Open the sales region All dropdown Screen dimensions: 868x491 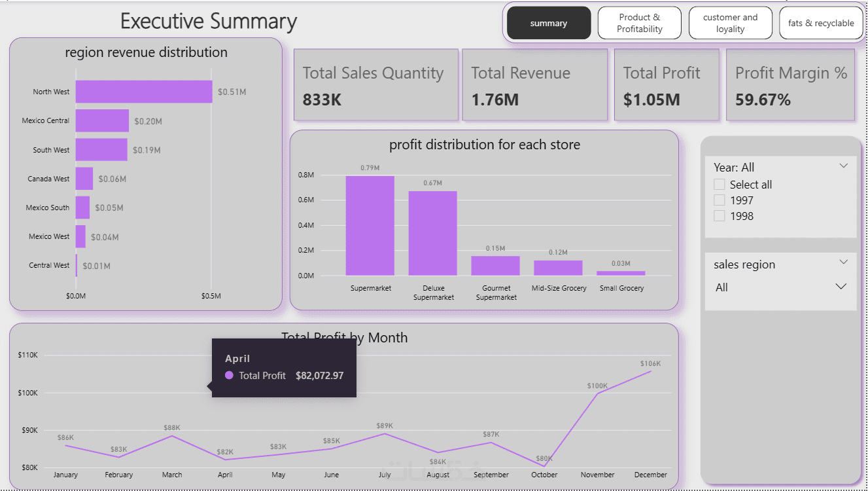pyautogui.click(x=841, y=287)
